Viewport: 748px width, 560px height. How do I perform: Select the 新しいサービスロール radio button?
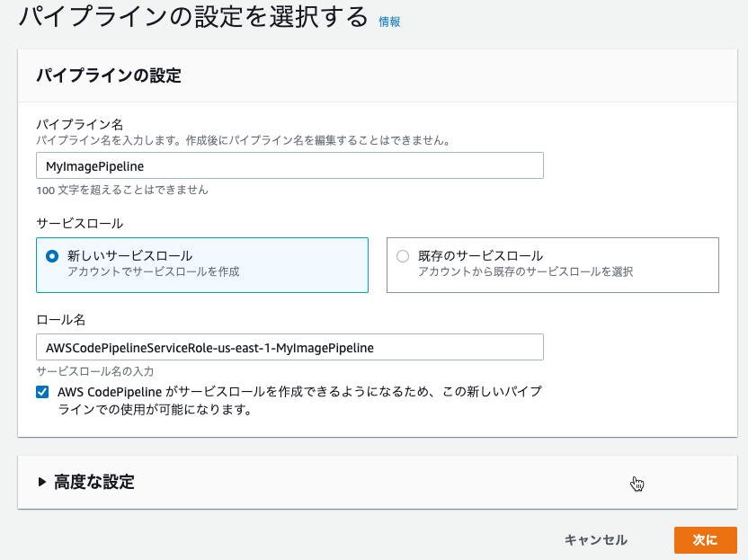coord(52,256)
